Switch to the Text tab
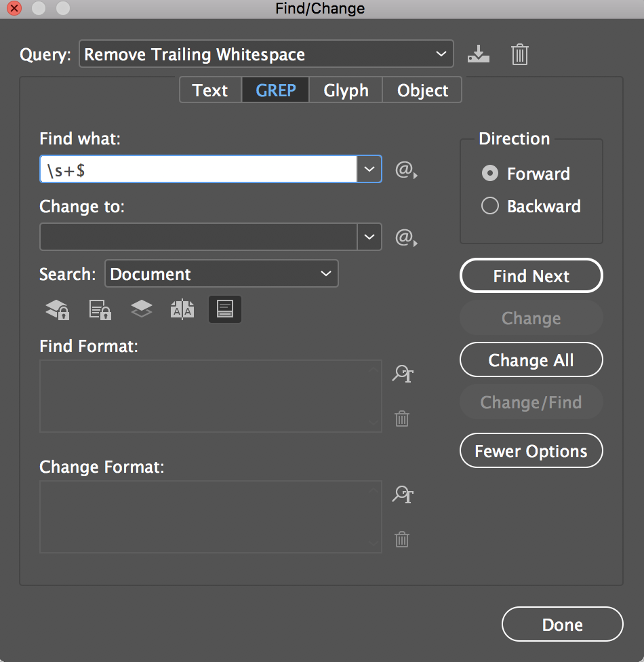644x662 pixels. [210, 90]
